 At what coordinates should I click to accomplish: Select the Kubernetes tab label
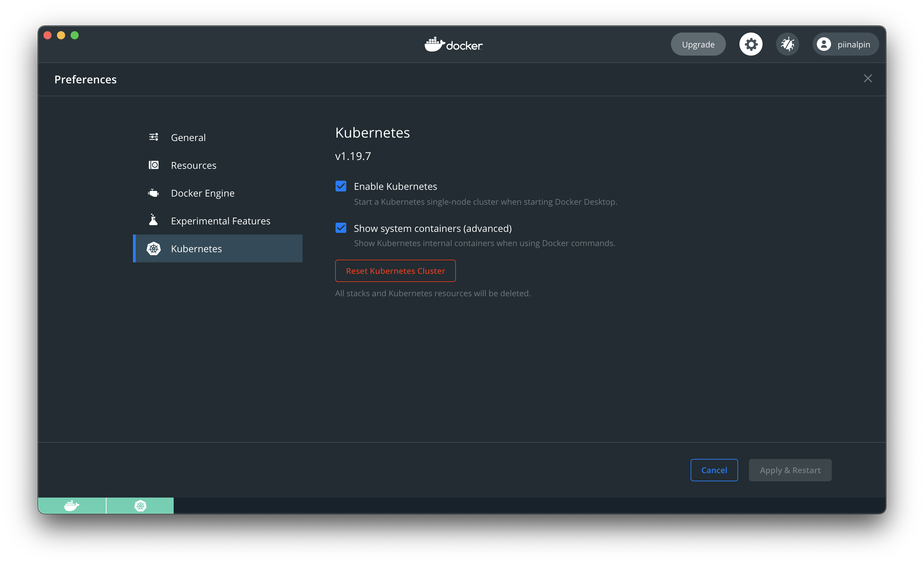click(x=196, y=248)
